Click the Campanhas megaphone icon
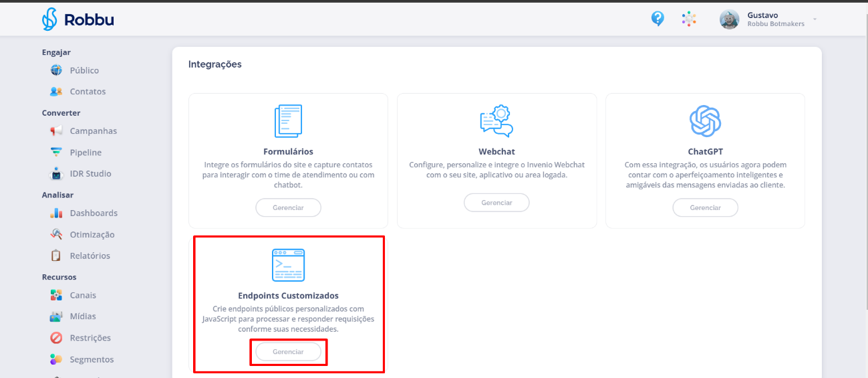This screenshot has width=868, height=378. point(57,131)
